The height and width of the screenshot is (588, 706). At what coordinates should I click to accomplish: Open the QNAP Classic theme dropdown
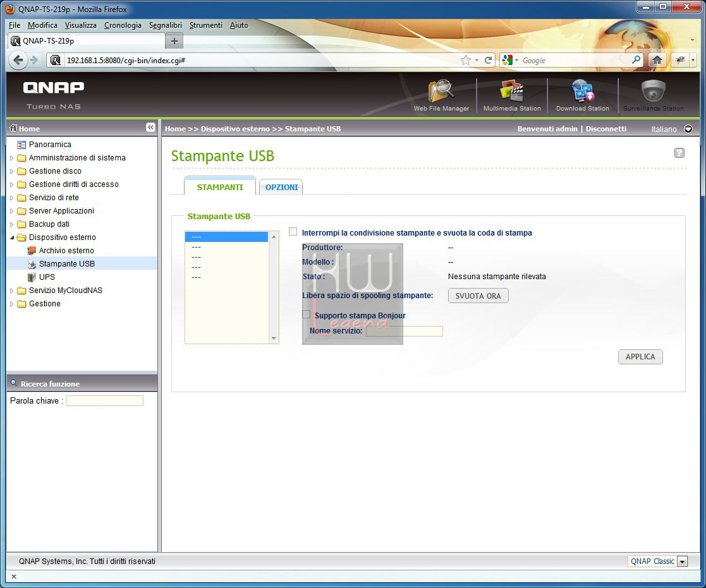(683, 561)
